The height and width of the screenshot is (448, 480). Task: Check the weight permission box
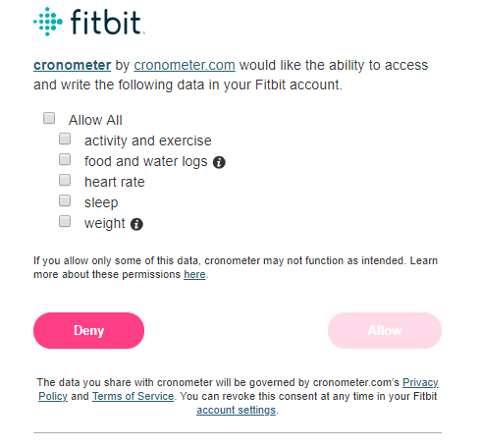pyautogui.click(x=65, y=221)
